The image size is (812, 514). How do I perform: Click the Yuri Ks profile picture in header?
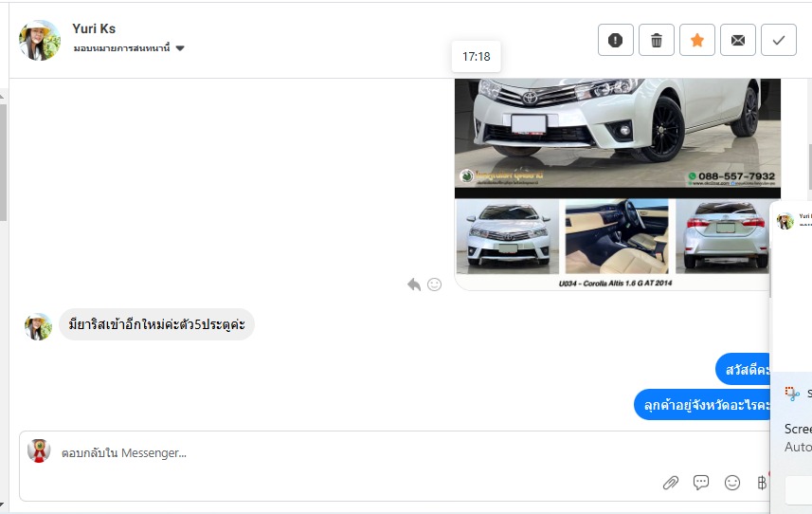click(40, 40)
